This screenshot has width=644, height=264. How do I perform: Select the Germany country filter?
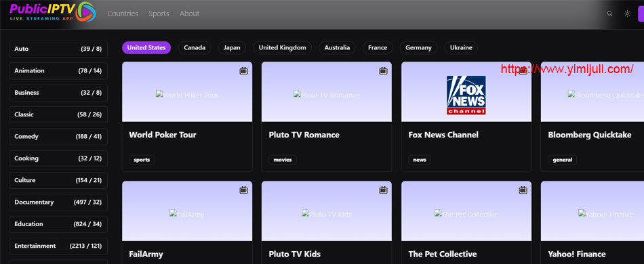click(418, 47)
